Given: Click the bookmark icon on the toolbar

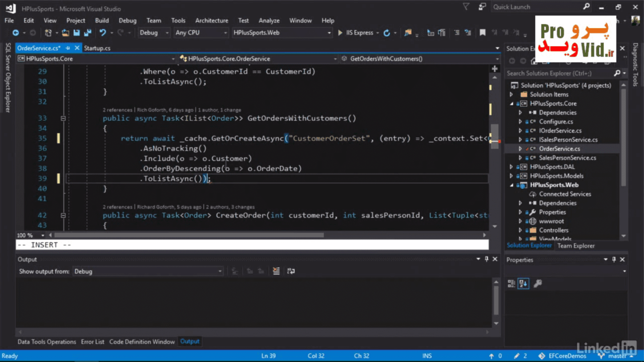Looking at the screenshot, I should 483,32.
